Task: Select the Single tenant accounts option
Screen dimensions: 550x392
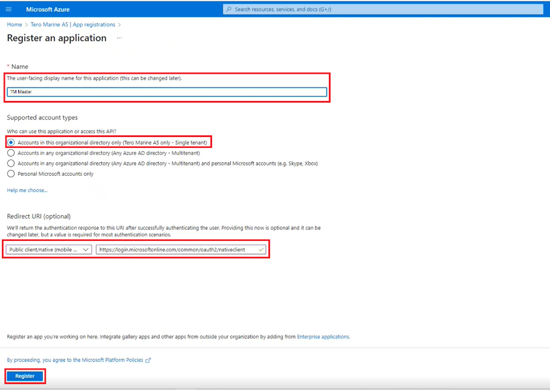Action: (11, 143)
